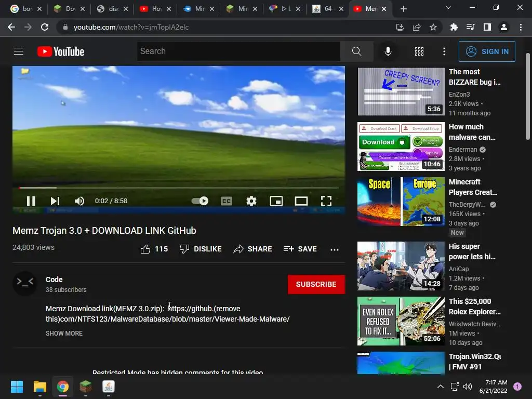Like the video with thumbs up

click(x=154, y=249)
